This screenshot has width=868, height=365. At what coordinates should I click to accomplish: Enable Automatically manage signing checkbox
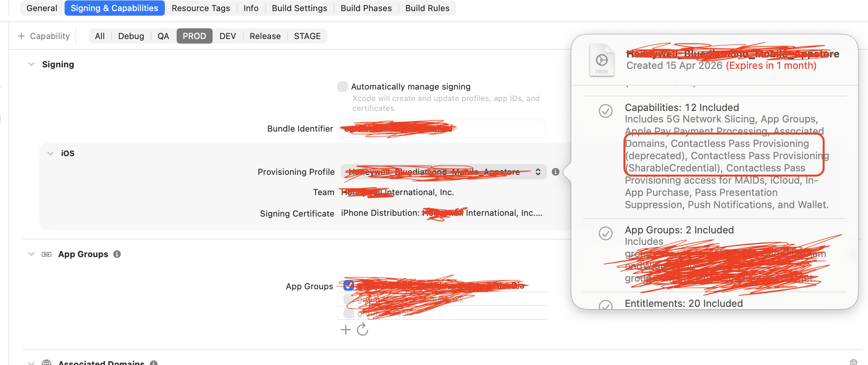point(343,86)
